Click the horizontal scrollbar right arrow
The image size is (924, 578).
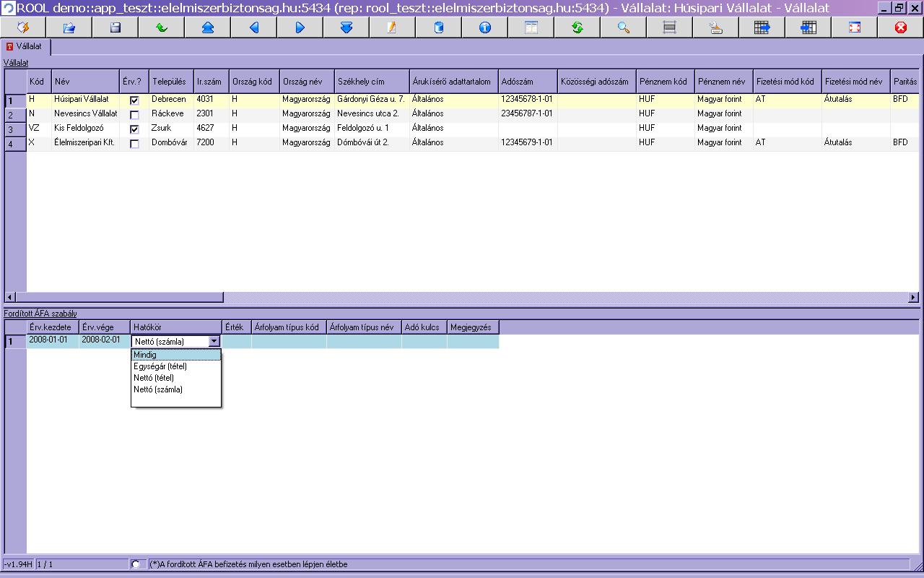click(x=913, y=297)
